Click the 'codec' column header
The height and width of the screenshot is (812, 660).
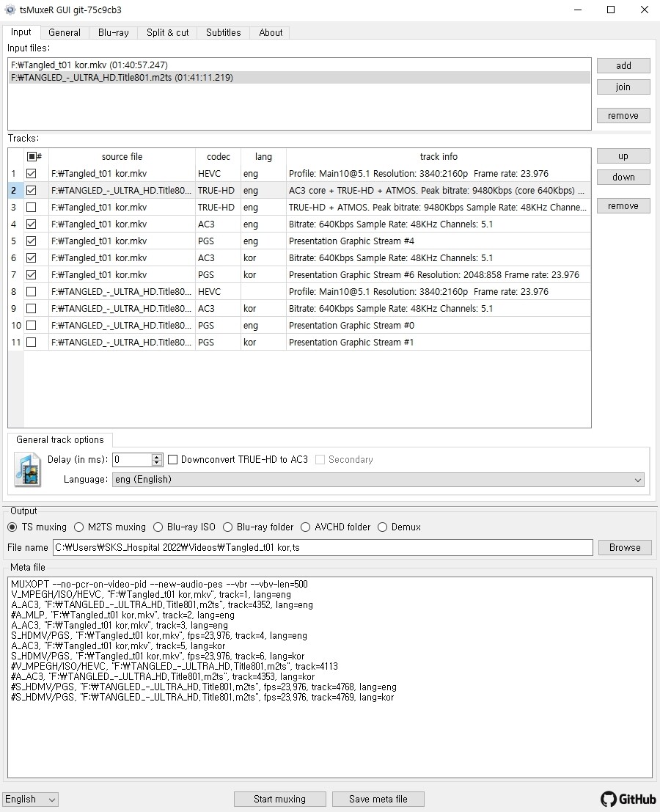coord(218,156)
